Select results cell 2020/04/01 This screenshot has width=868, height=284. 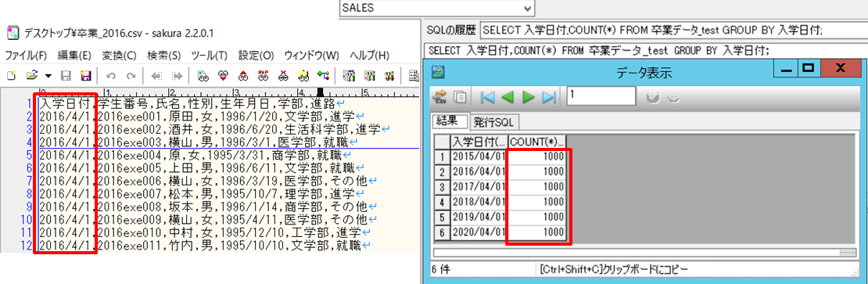click(479, 232)
